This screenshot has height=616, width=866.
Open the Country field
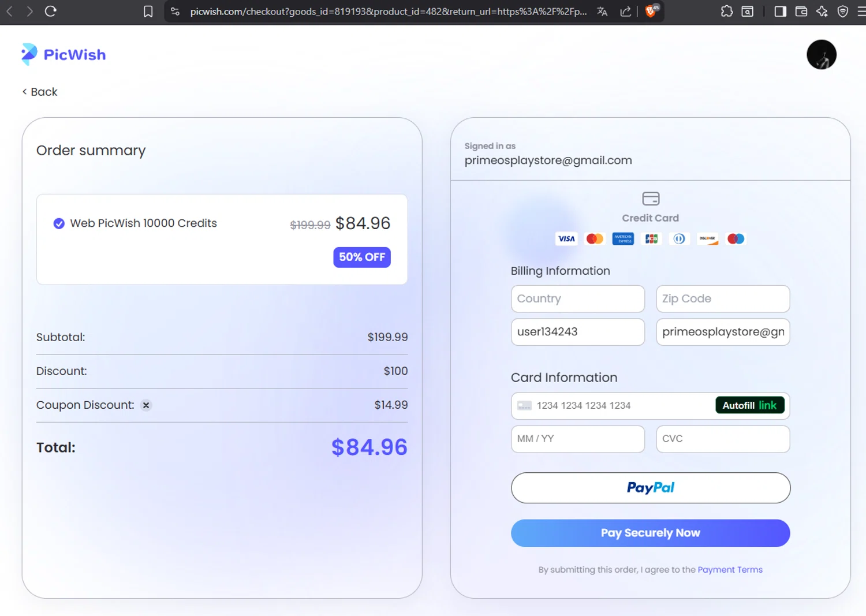577,298
